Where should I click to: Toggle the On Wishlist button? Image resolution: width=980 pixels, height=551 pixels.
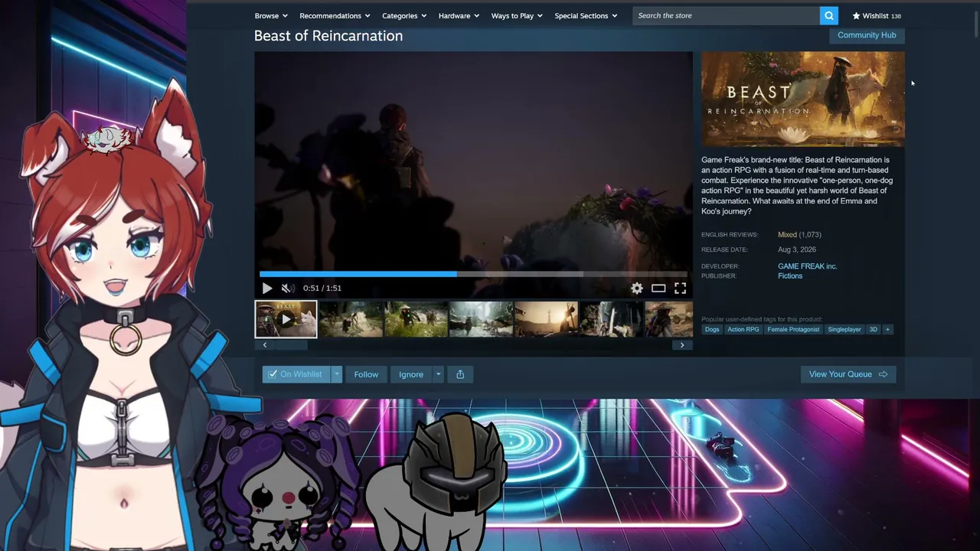(x=296, y=374)
